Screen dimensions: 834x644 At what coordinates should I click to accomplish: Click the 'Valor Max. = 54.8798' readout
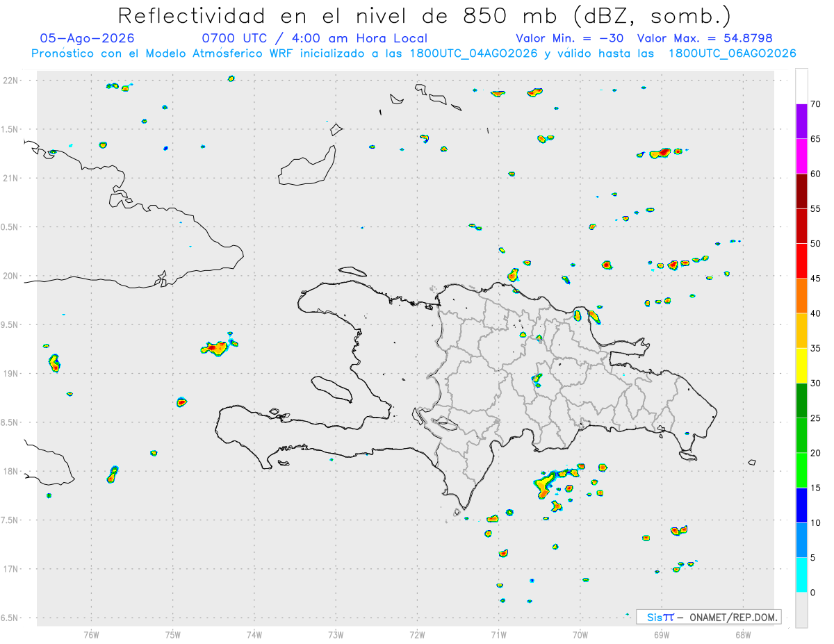pos(705,38)
